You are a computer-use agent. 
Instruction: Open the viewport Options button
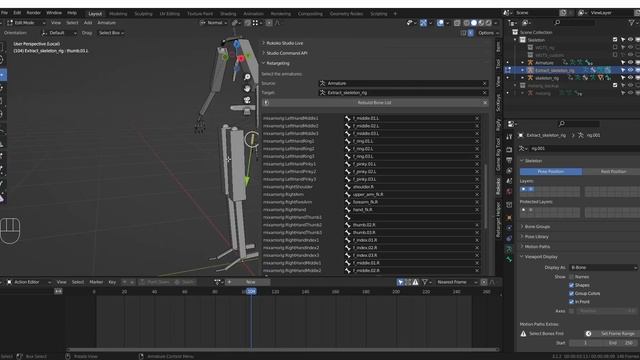tap(488, 33)
